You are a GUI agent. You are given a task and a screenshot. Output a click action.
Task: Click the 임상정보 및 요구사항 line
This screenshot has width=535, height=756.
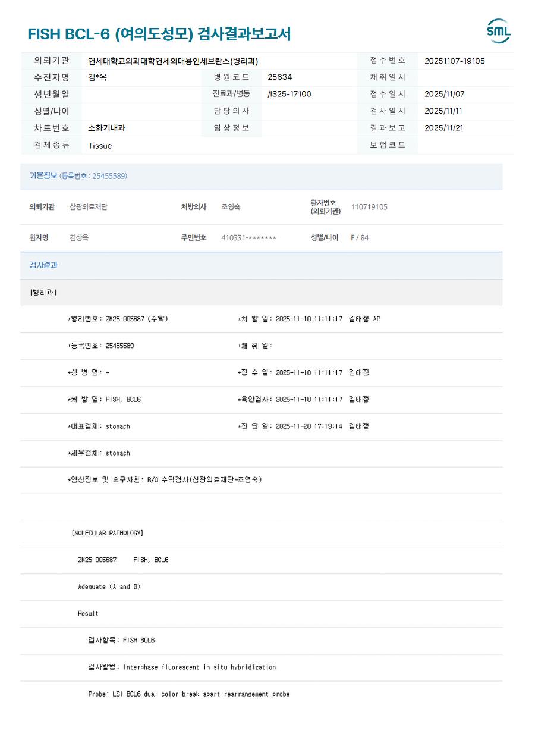tap(165, 479)
